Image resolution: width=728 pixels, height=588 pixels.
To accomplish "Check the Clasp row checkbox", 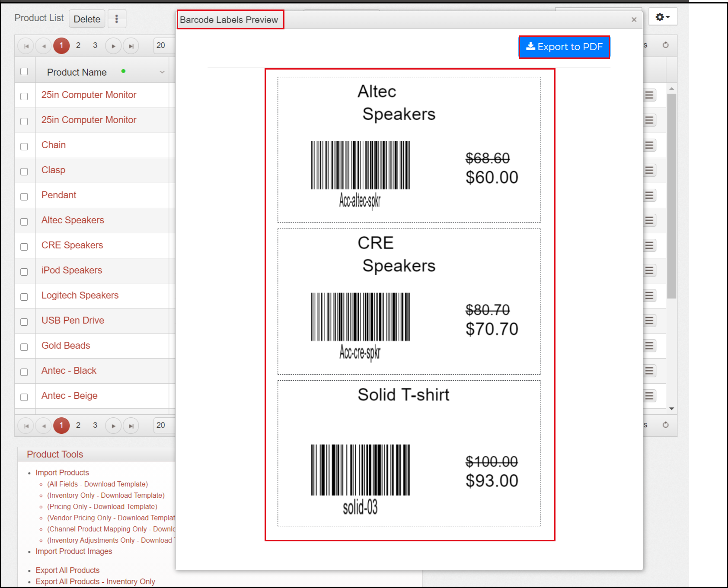I will click(24, 172).
